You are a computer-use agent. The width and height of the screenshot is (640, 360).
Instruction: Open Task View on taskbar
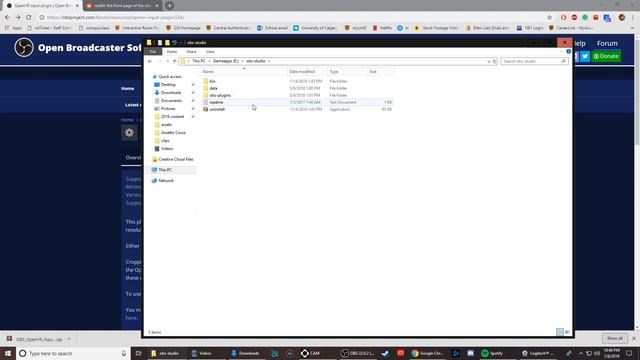[138, 353]
